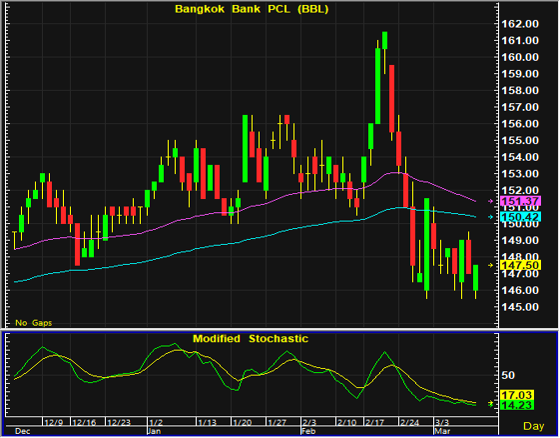Screen dimensions: 560x438
Task: Click the Day timeframe label
Action: tap(534, 426)
